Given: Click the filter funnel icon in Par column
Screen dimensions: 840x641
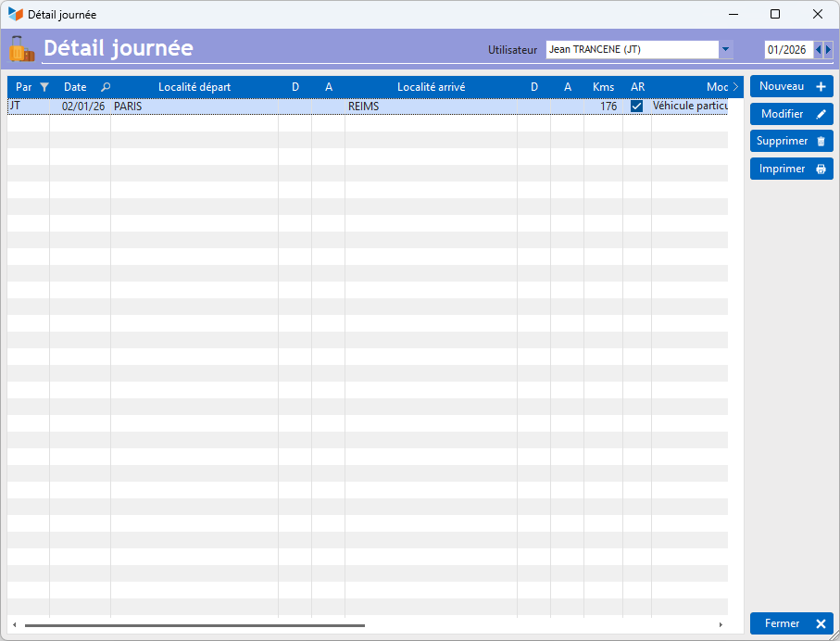Looking at the screenshot, I should [44, 87].
